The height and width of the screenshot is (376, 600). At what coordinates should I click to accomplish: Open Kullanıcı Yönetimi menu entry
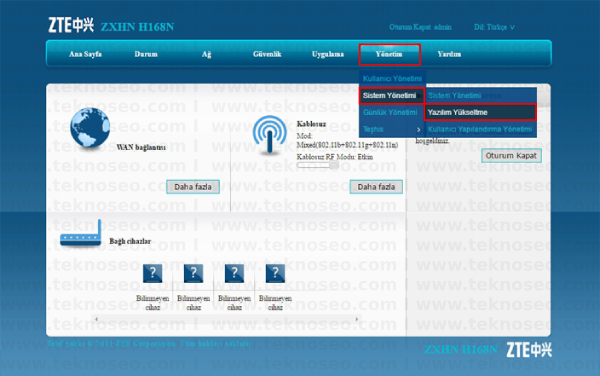click(x=392, y=78)
